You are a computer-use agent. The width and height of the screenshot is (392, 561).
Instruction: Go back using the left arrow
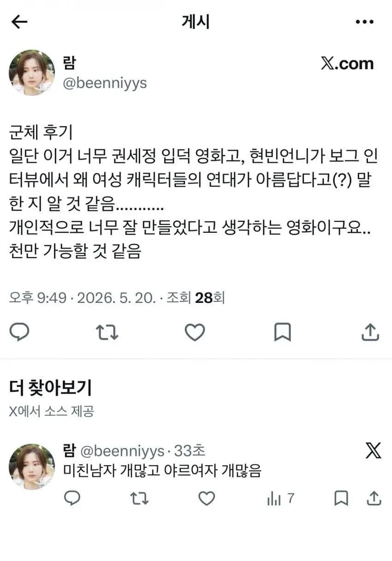click(x=19, y=22)
